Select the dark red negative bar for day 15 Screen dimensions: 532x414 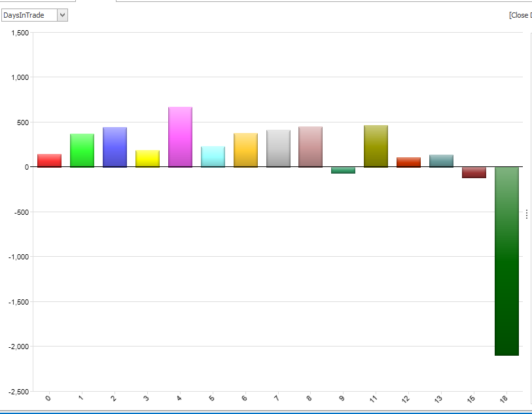pos(474,172)
